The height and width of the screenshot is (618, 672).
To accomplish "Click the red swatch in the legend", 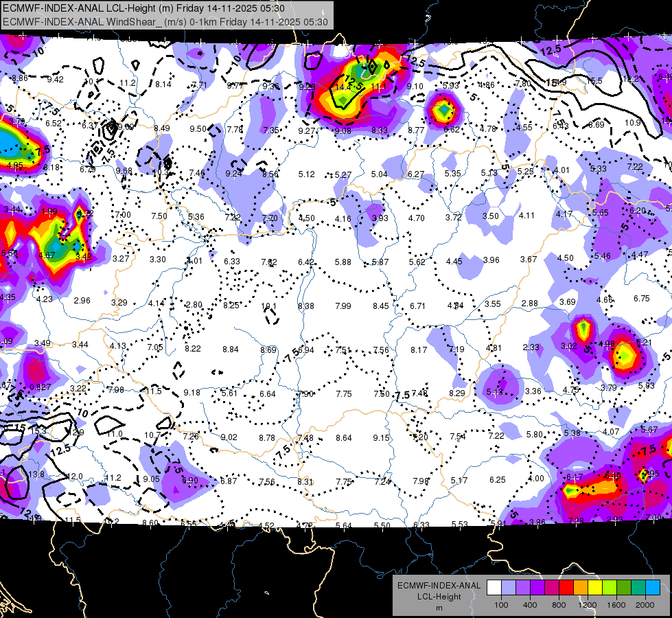I will pyautogui.click(x=566, y=588).
